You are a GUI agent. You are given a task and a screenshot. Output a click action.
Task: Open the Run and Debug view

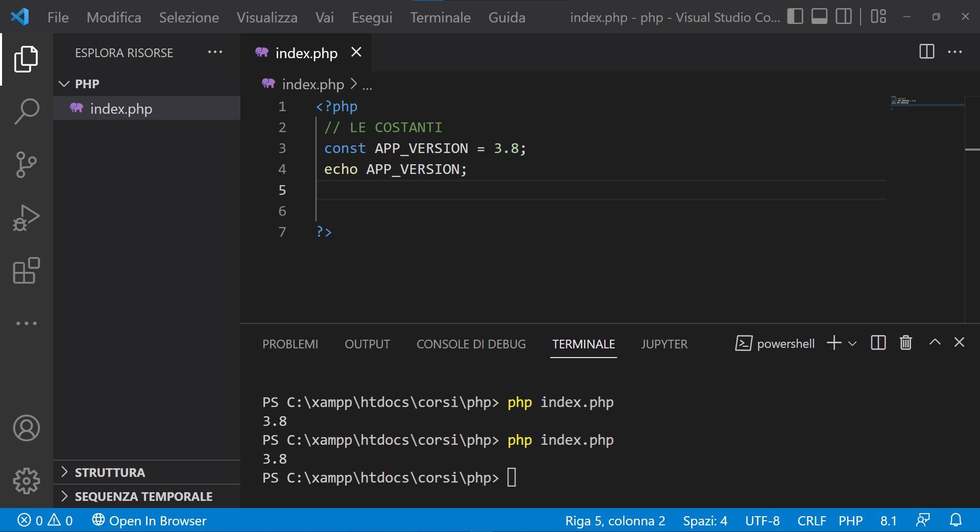pos(26,218)
